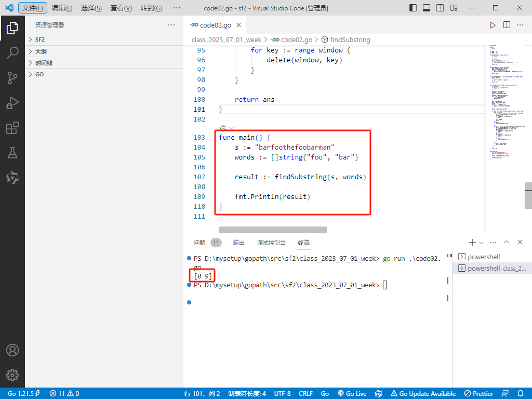
Task: Click the editor vertical scrollbar thumb
Action: (528, 196)
